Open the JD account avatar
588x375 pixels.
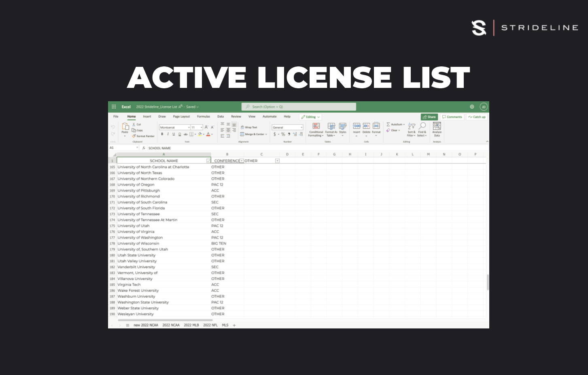(484, 107)
